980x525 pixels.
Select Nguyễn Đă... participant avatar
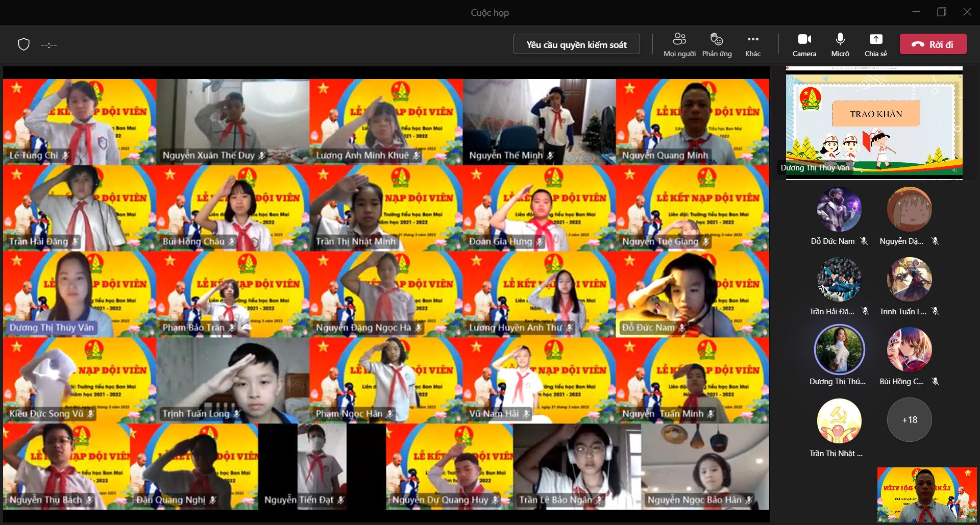[x=910, y=210]
